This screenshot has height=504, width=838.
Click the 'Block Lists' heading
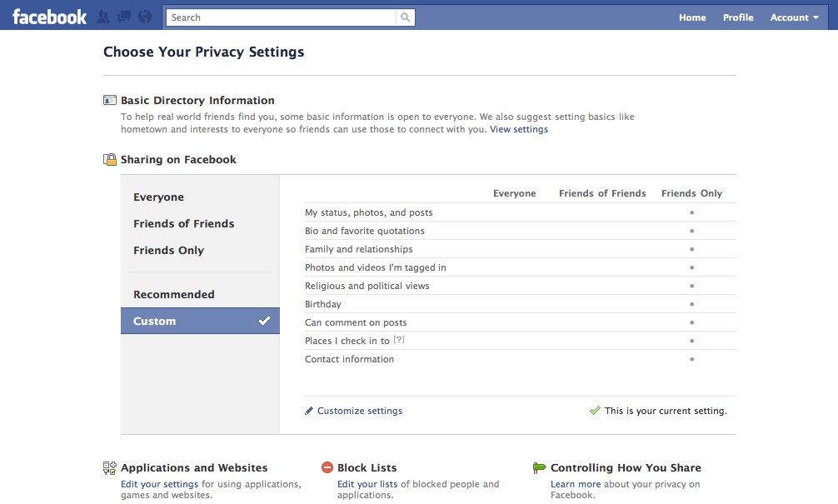367,467
